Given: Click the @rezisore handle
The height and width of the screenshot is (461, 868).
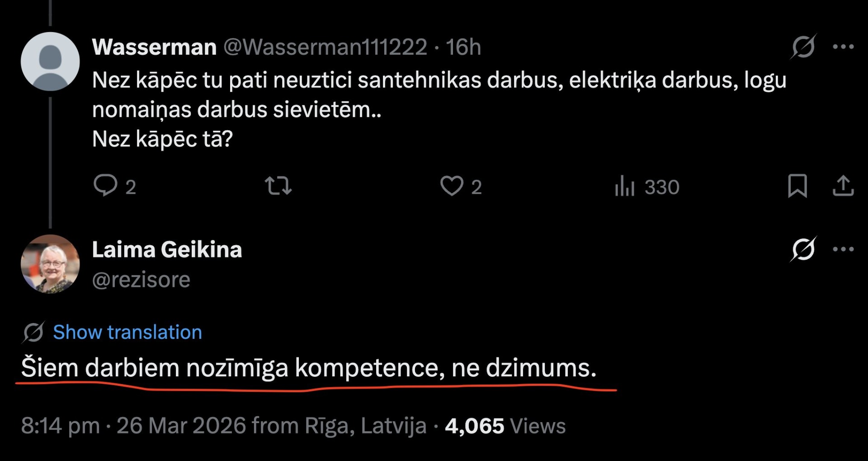Looking at the screenshot, I should [x=141, y=280].
